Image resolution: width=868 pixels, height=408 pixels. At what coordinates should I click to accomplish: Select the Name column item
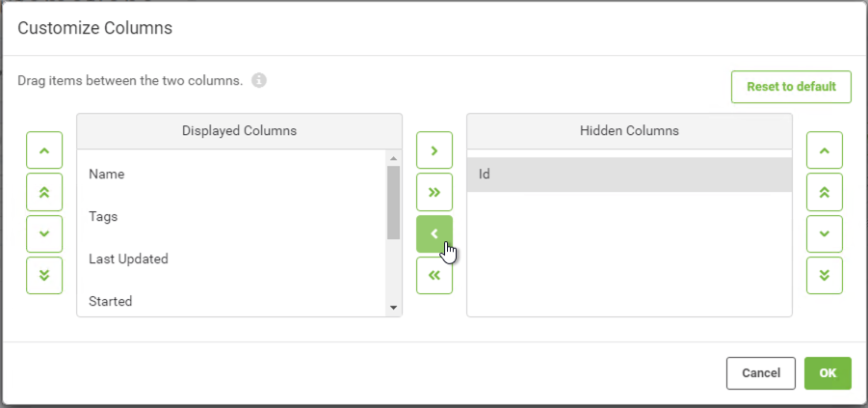(x=232, y=174)
